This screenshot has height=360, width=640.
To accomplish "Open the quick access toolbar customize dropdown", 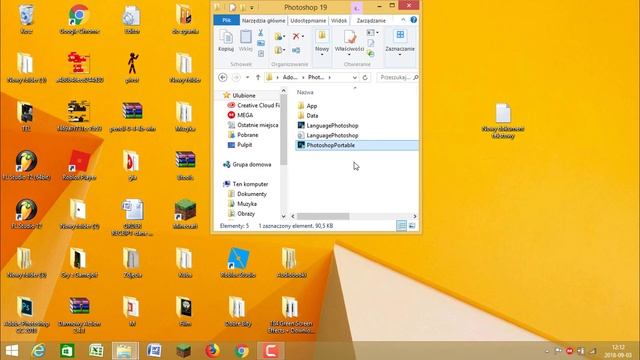I will point(252,7).
